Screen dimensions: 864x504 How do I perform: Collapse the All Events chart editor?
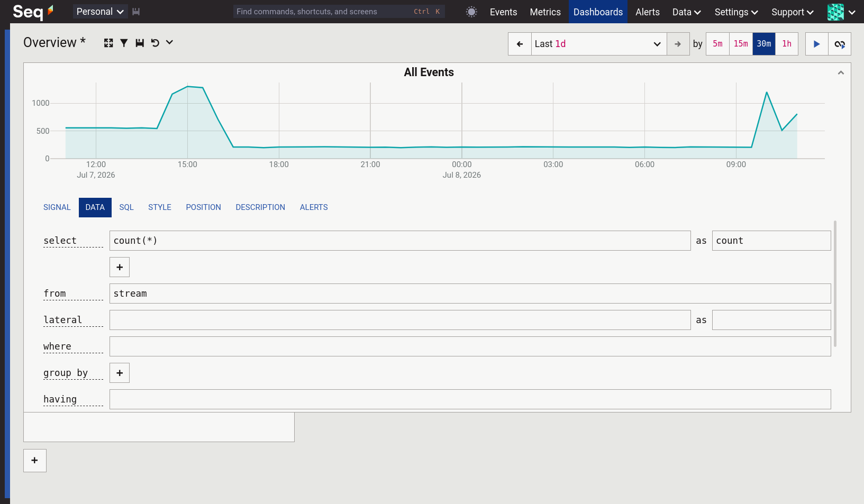(x=841, y=73)
